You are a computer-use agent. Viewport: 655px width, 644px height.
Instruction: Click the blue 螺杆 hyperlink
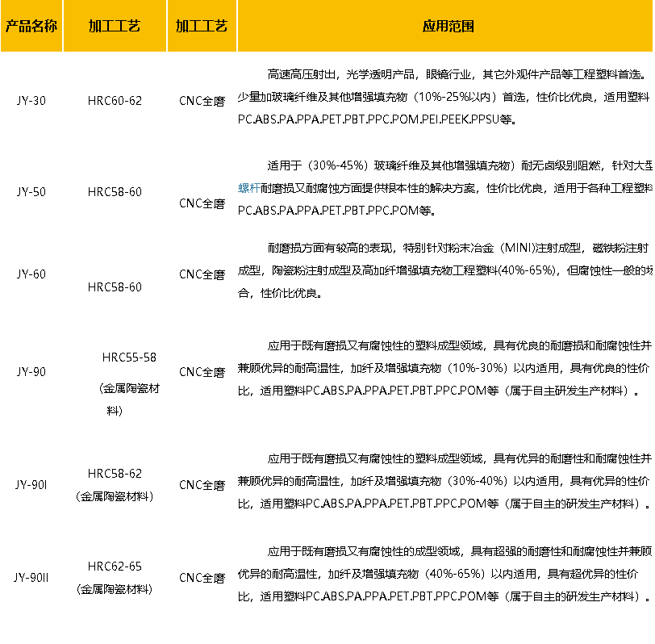click(x=249, y=187)
